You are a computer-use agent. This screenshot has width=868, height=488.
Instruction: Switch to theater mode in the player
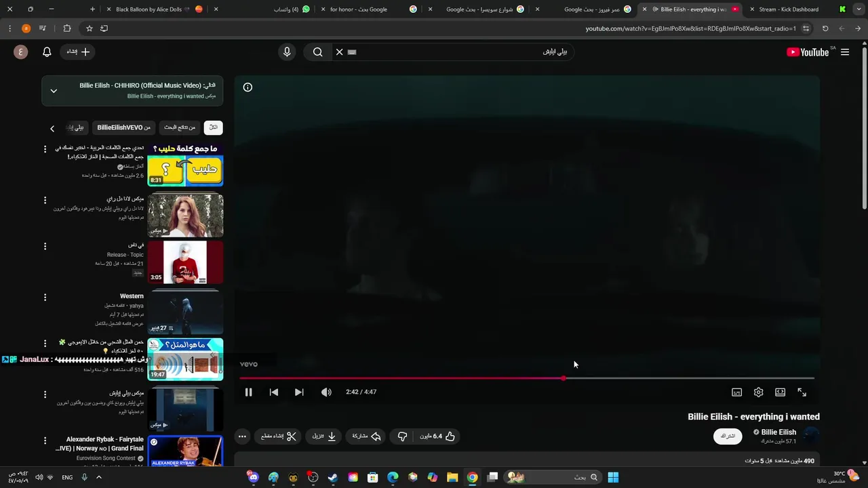pos(781,392)
